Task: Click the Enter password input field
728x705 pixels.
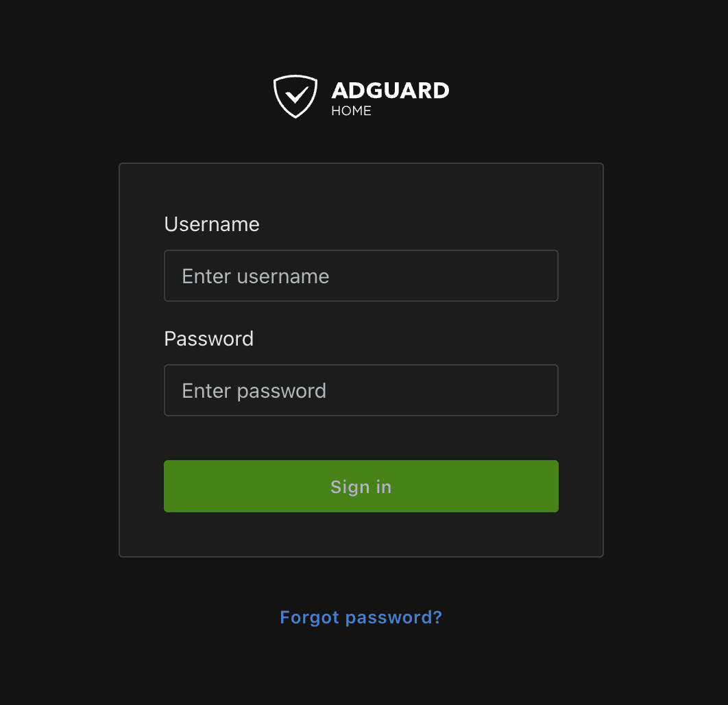Action: [x=361, y=390]
